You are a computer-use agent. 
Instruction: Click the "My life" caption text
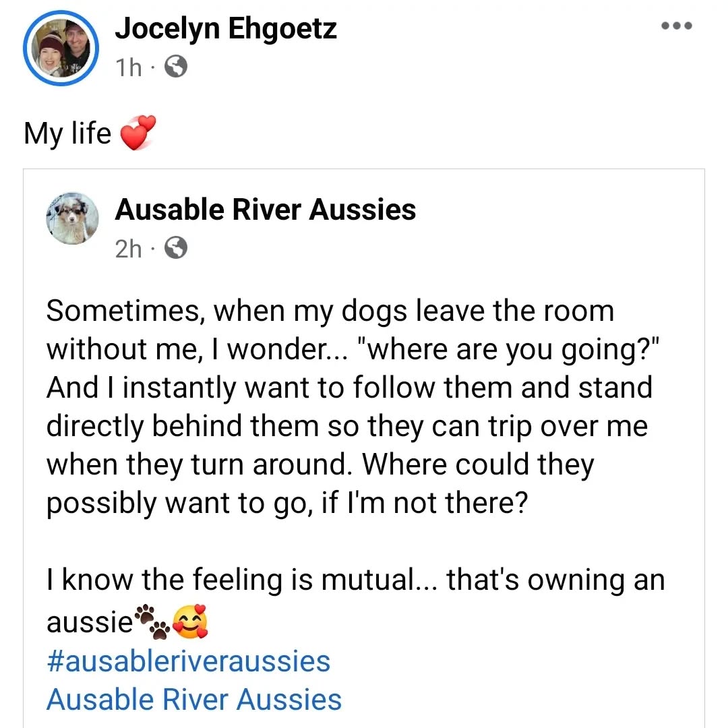point(67,133)
